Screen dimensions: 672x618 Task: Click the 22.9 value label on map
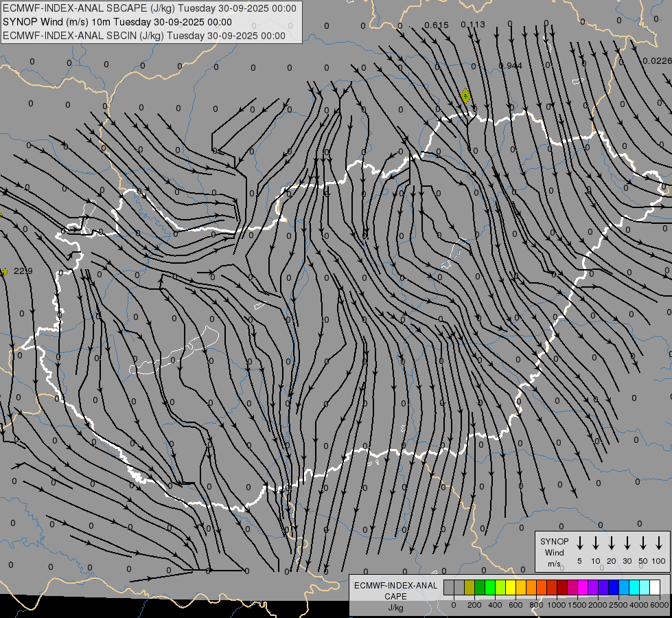point(23,271)
